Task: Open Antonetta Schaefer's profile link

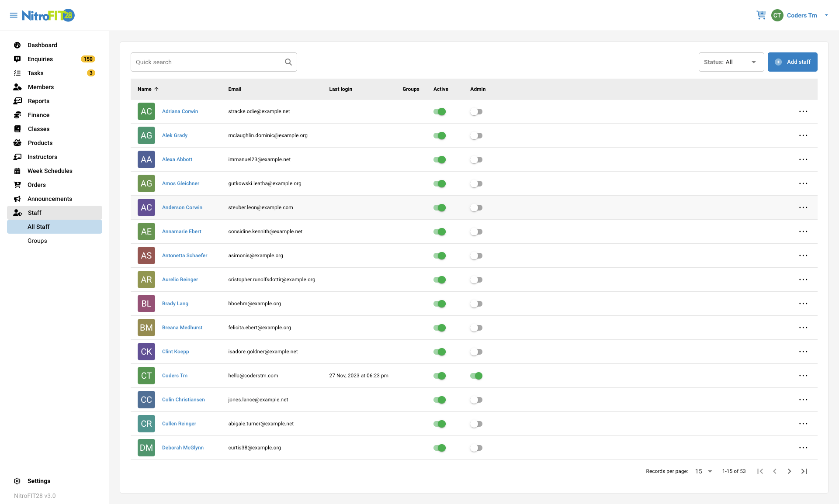Action: [x=184, y=255]
